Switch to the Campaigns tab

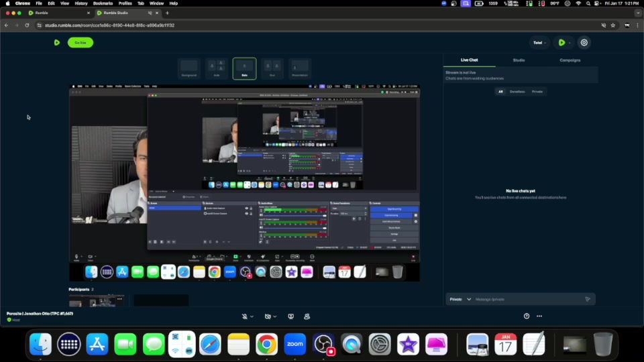(570, 60)
